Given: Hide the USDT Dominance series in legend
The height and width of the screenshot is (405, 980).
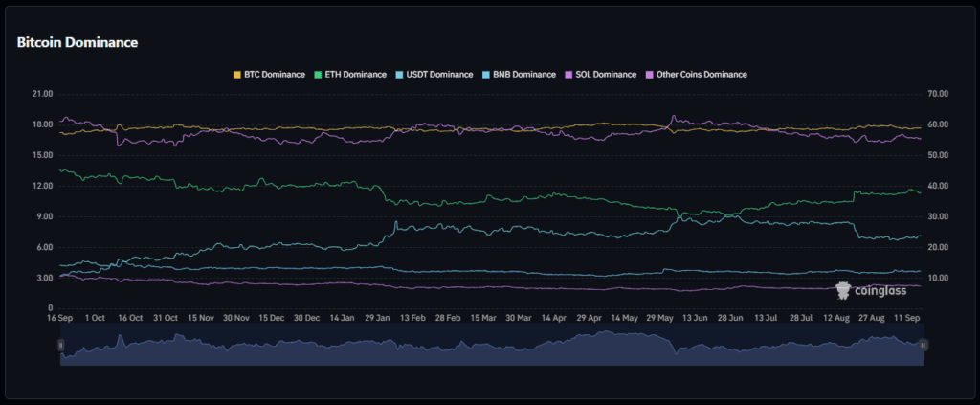Looking at the screenshot, I should [434, 75].
